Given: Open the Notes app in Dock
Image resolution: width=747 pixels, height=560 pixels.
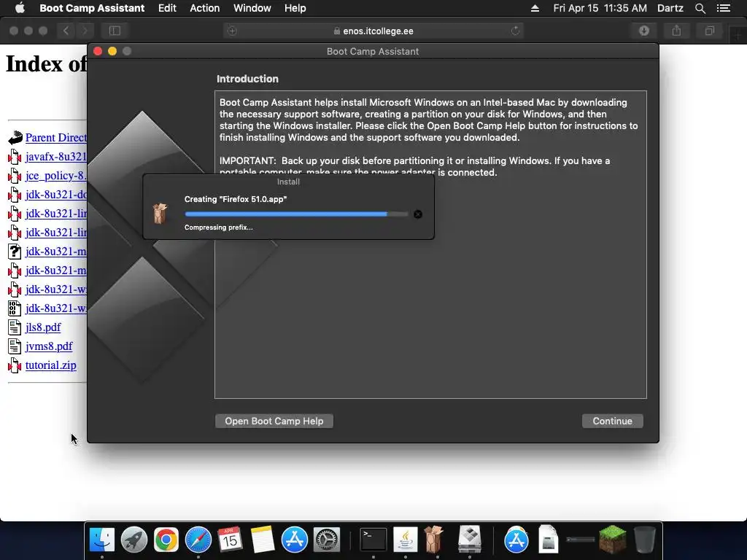Looking at the screenshot, I should click(262, 540).
